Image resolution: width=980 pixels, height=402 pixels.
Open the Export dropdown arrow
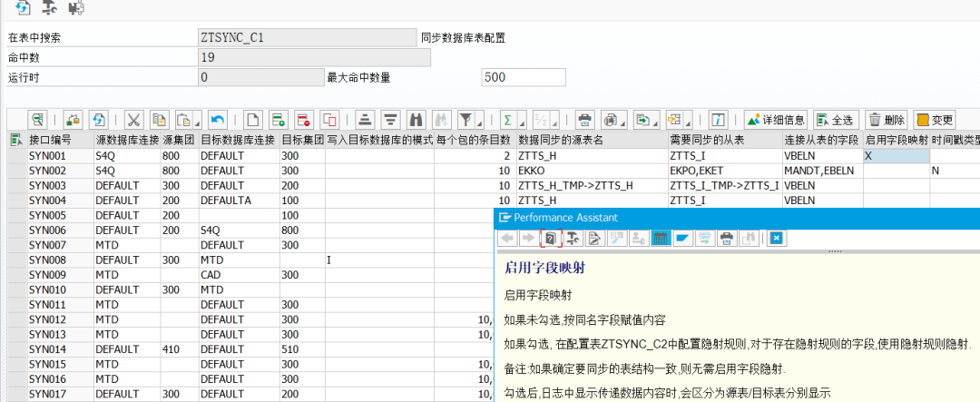[x=655, y=122]
